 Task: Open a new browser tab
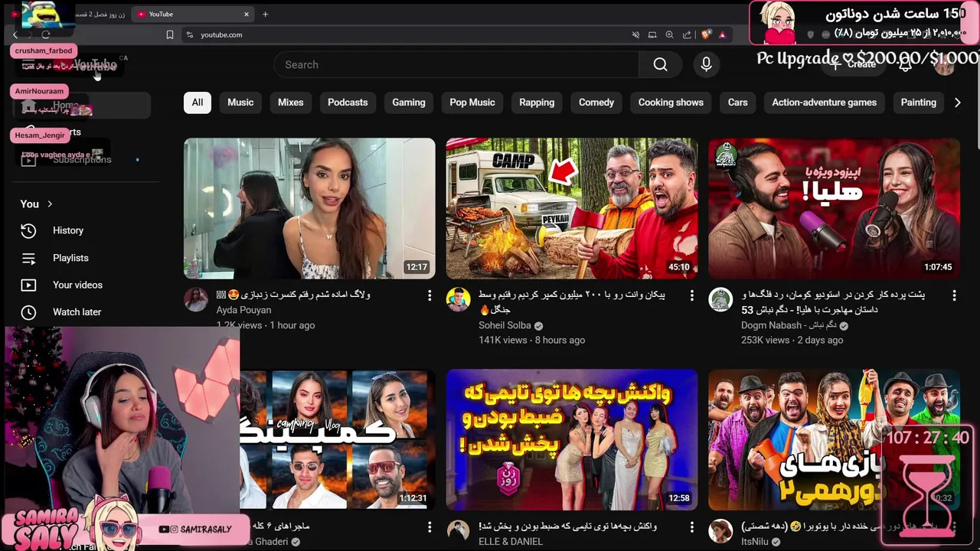(x=265, y=14)
